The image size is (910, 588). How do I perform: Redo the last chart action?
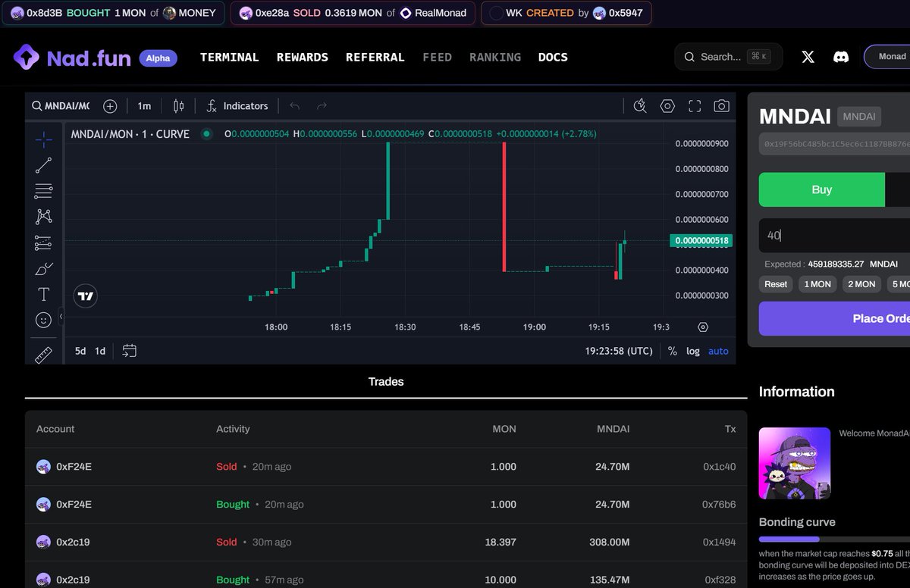click(x=322, y=106)
